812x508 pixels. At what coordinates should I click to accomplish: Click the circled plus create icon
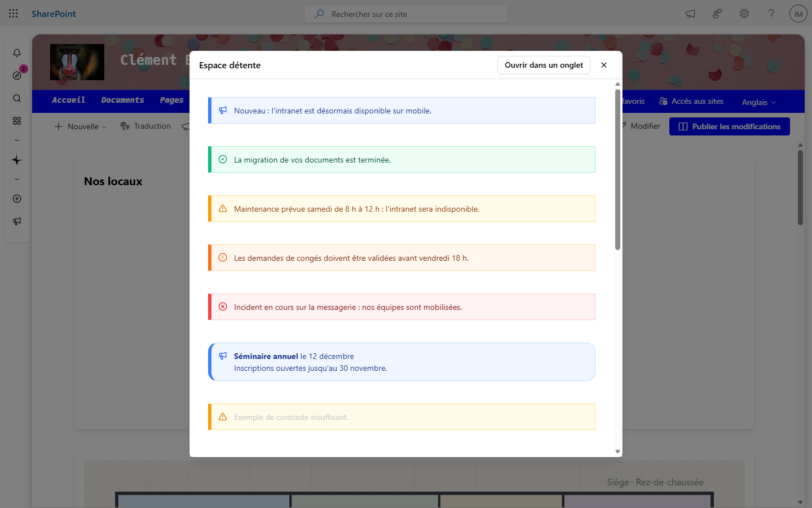point(17,199)
